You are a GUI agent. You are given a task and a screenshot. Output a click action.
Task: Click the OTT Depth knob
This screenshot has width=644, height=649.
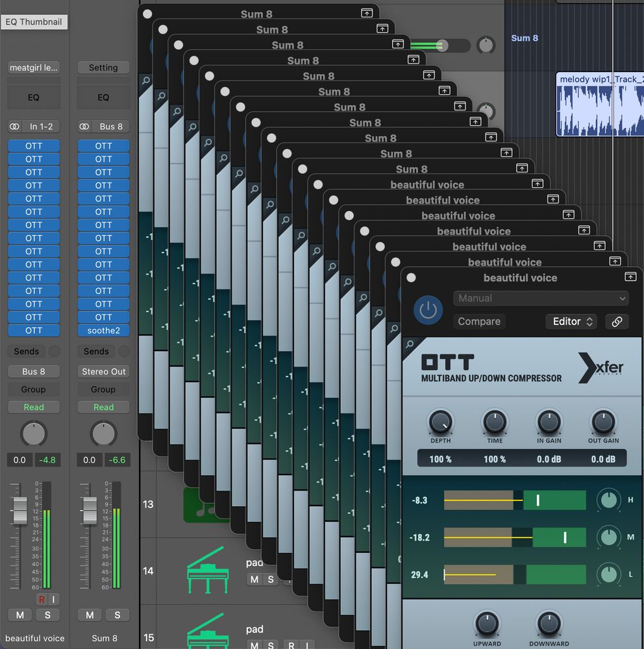tap(440, 422)
